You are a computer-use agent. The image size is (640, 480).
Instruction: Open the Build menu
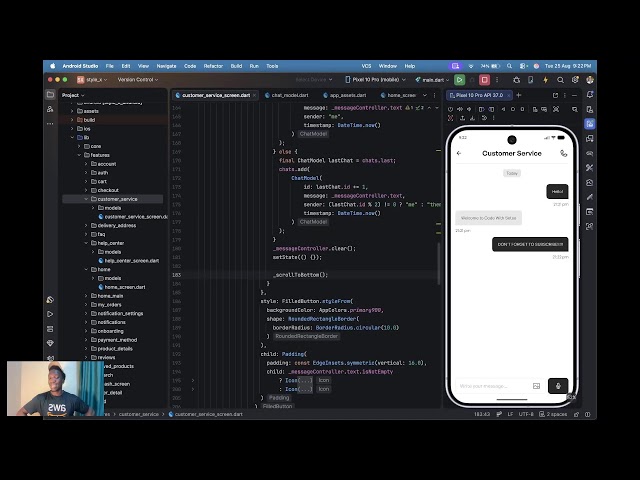click(236, 66)
